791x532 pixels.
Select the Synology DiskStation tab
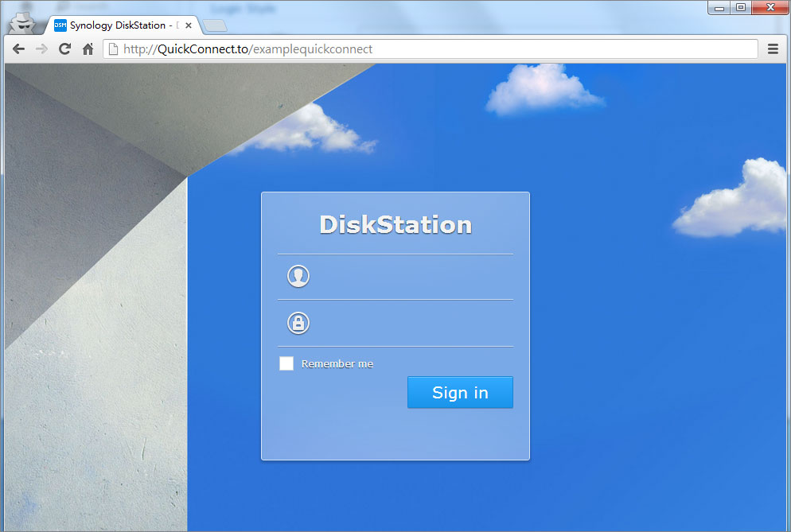[123, 25]
